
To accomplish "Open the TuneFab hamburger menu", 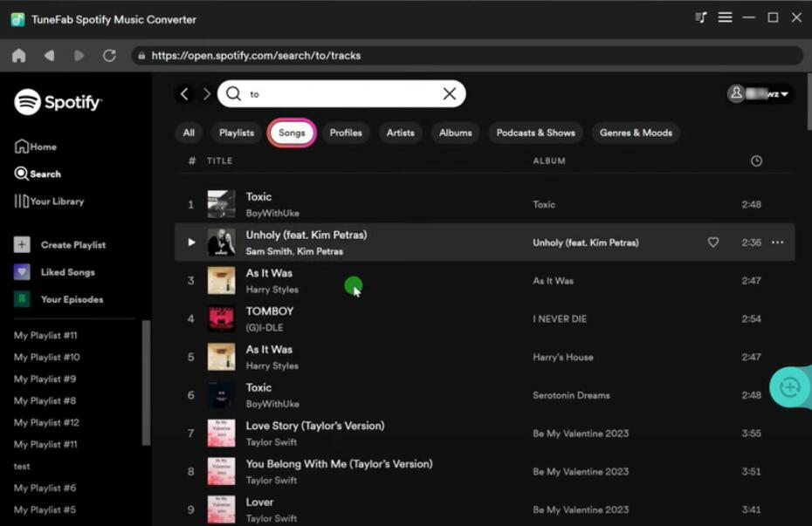I will 725,18.
